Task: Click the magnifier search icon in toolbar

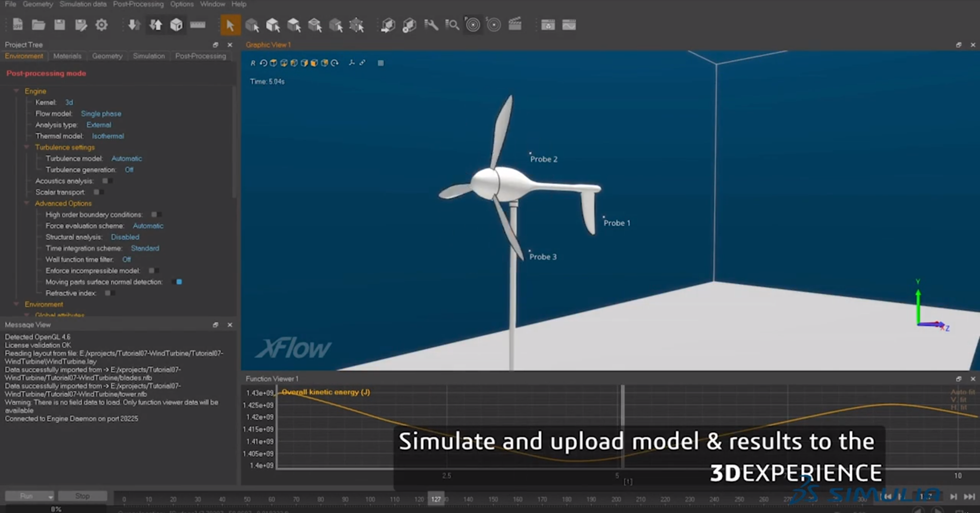Action: click(452, 25)
